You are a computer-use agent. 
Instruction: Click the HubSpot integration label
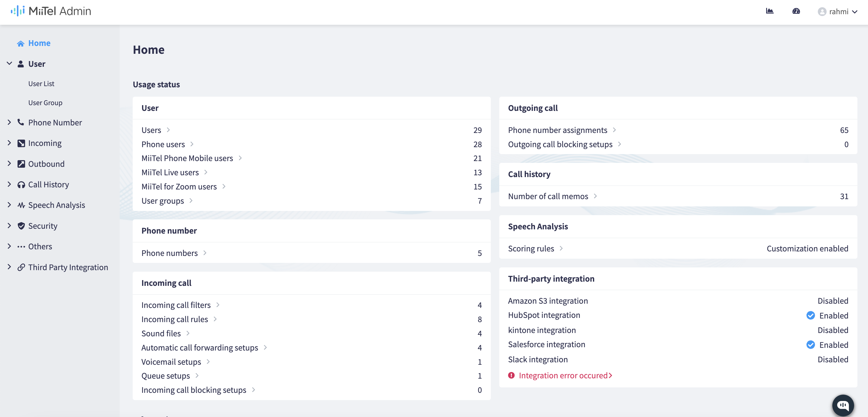(x=544, y=315)
